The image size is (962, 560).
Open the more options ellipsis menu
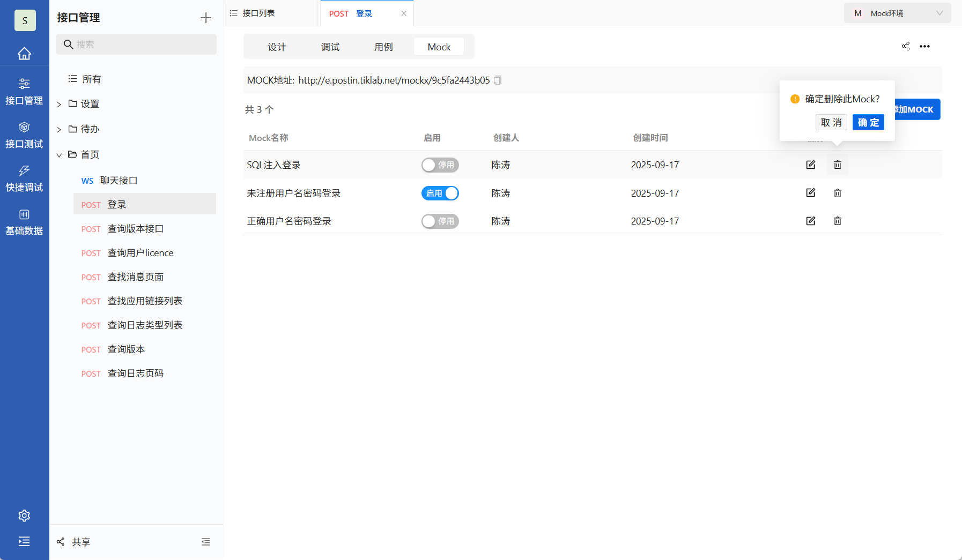[x=925, y=46]
